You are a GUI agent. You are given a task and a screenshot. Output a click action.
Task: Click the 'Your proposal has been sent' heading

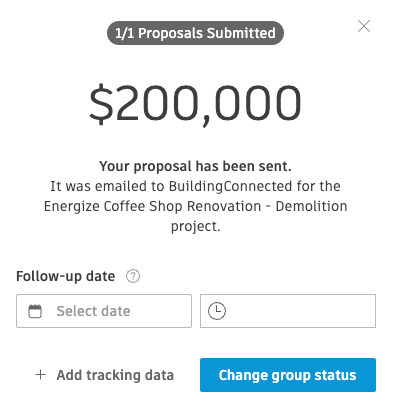[195, 166]
